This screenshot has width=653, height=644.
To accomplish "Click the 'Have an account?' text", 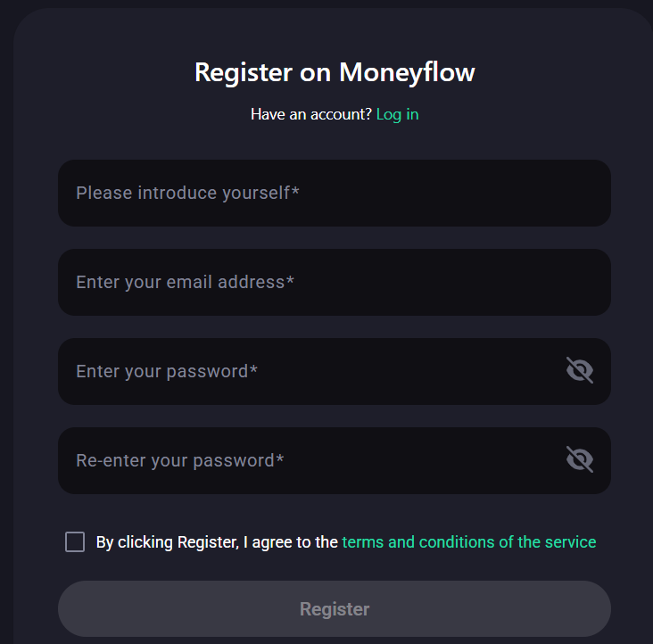I will (310, 114).
